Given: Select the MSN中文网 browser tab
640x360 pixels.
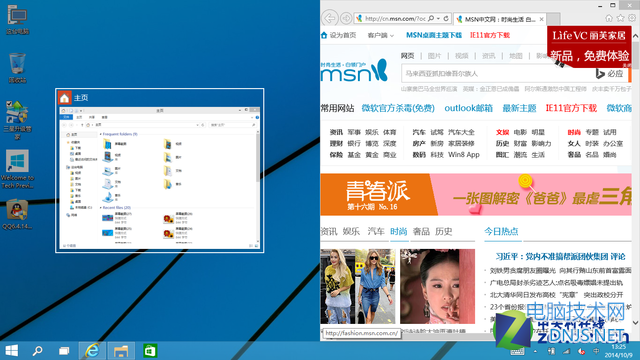Looking at the screenshot, I should 500,19.
